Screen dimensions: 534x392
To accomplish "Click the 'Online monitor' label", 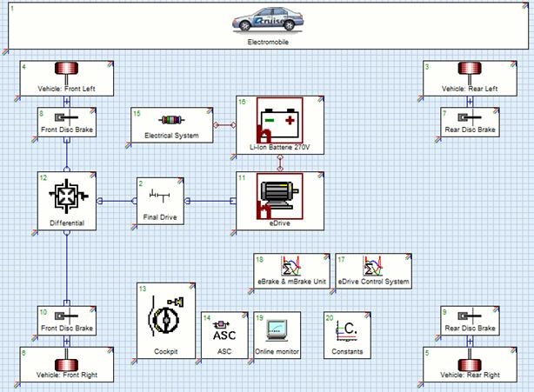I will [277, 351].
